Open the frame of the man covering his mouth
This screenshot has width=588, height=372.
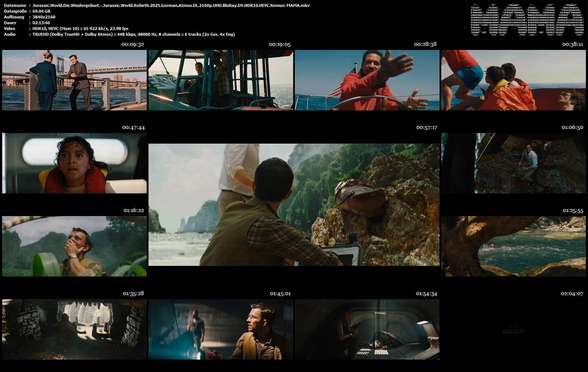(x=74, y=246)
